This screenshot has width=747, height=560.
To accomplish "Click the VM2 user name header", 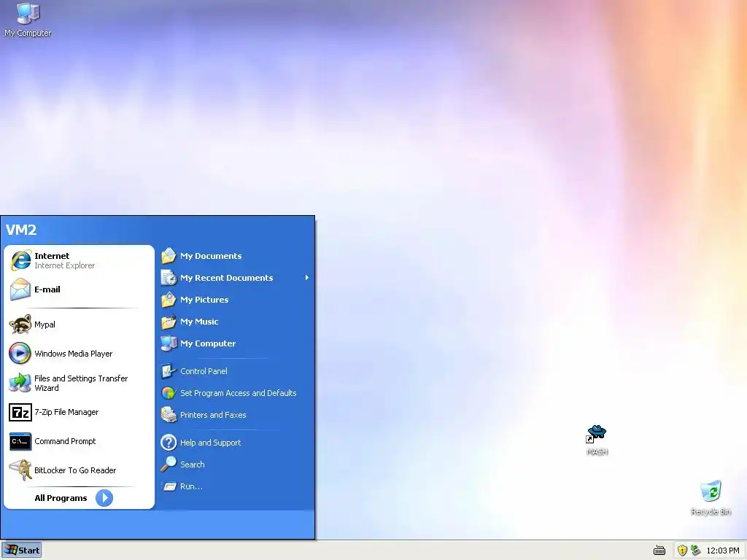I will click(21, 230).
